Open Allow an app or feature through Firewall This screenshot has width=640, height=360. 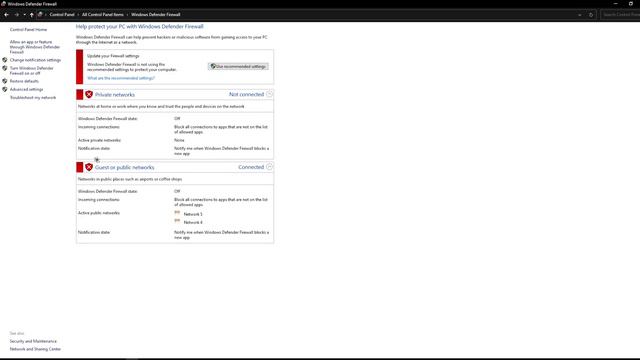35,47
